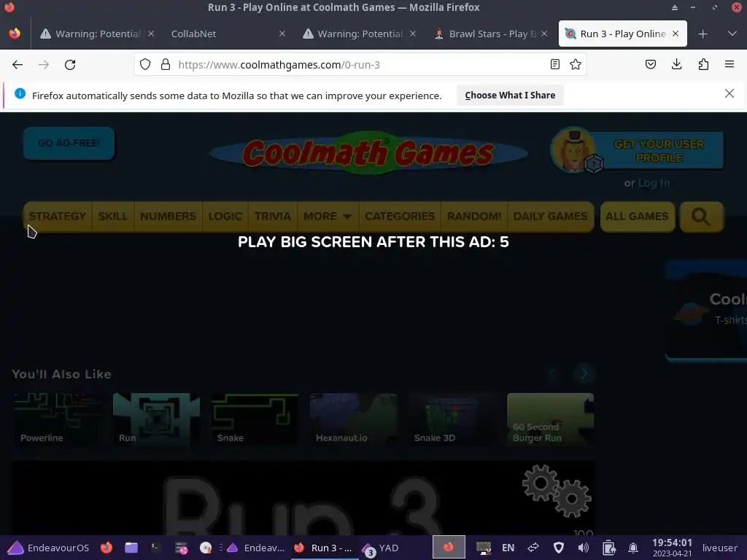Open tracking protection shield in address bar

(145, 64)
